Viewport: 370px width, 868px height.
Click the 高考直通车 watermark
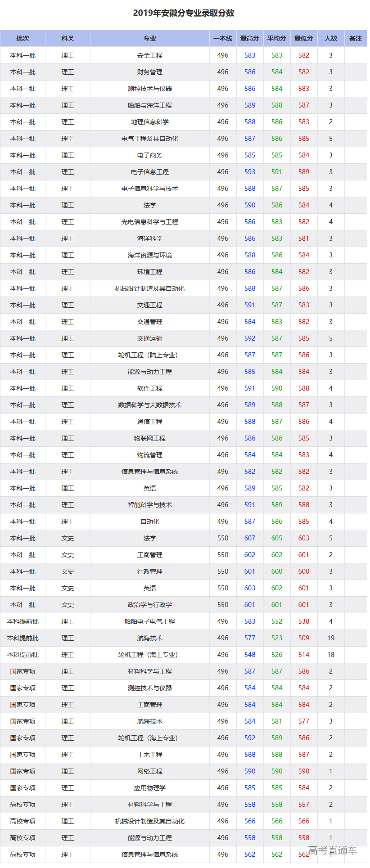click(x=333, y=850)
